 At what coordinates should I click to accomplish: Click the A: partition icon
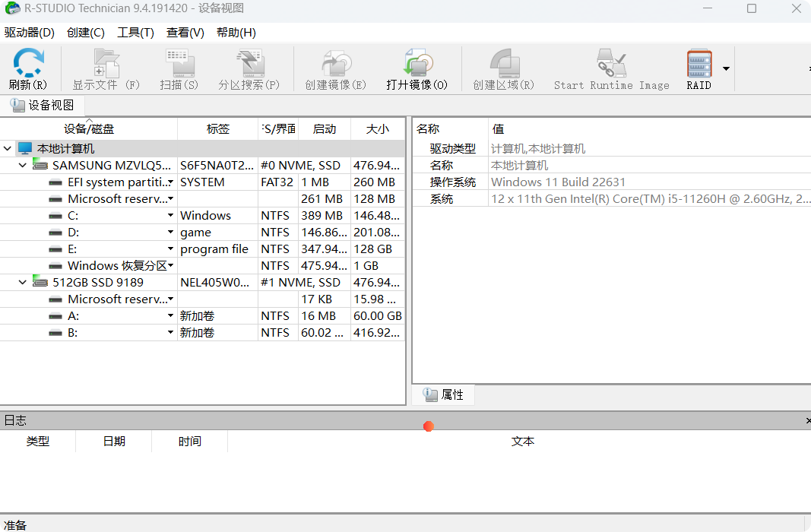pyautogui.click(x=55, y=316)
